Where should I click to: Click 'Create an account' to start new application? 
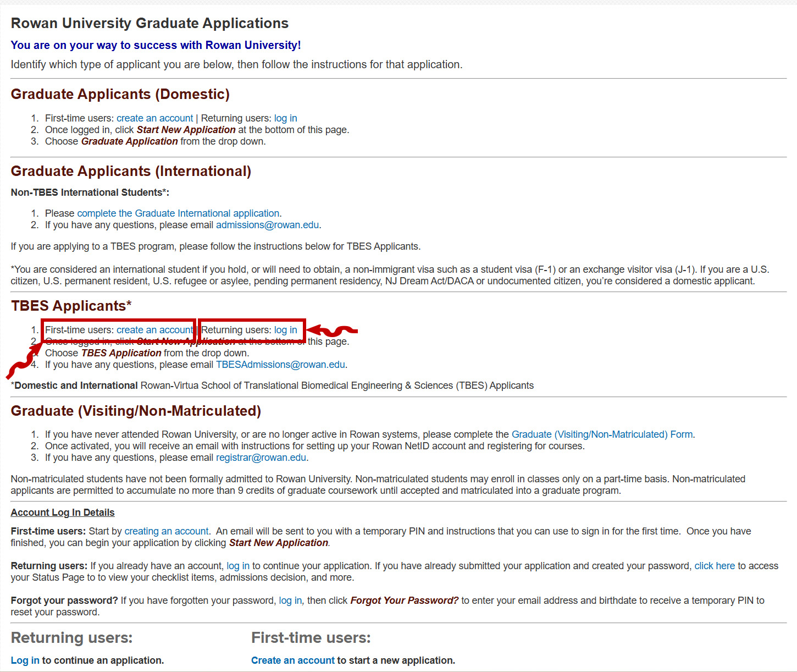(x=292, y=660)
